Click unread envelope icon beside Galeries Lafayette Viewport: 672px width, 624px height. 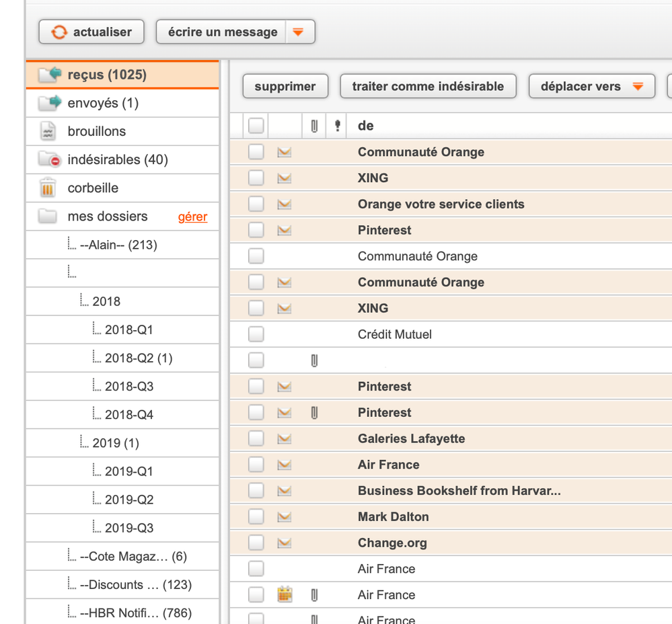click(x=285, y=438)
